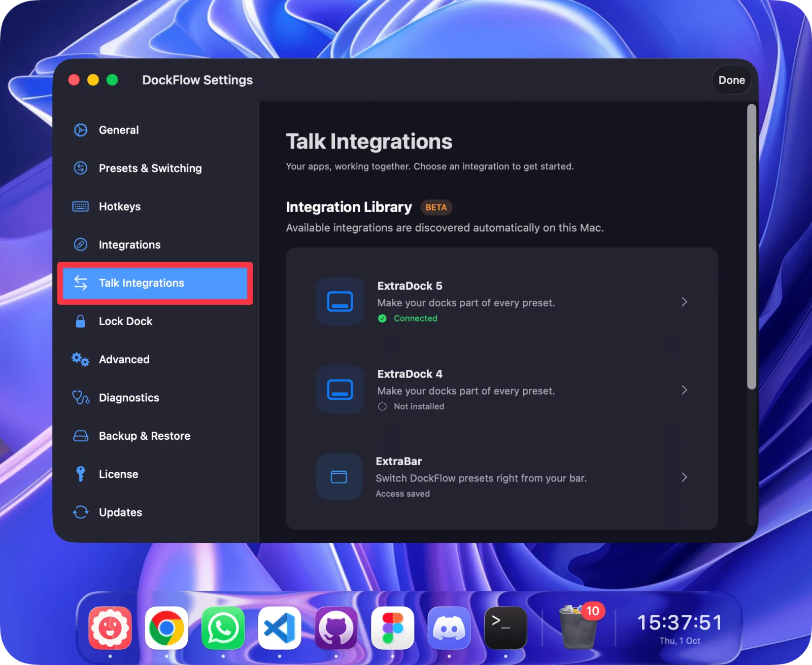Viewport: 812px width, 665px height.
Task: Click the License key icon
Action: click(81, 474)
